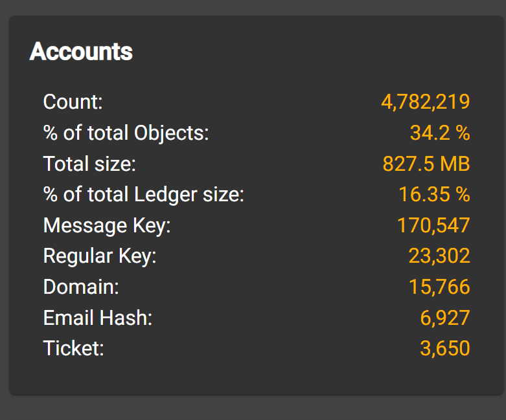Click the 827.5 MB value
The width and height of the screenshot is (506, 420).
click(x=426, y=164)
